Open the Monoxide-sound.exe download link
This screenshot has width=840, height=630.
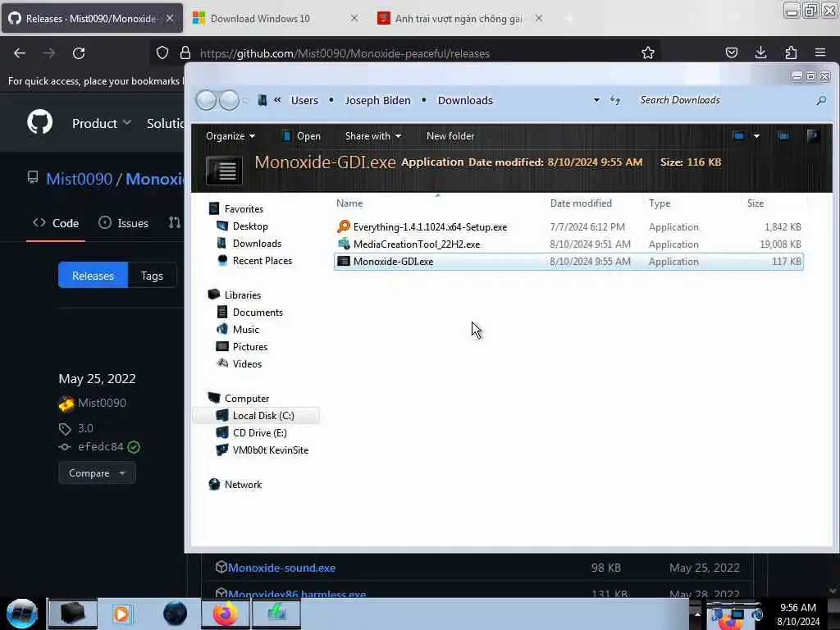[282, 568]
